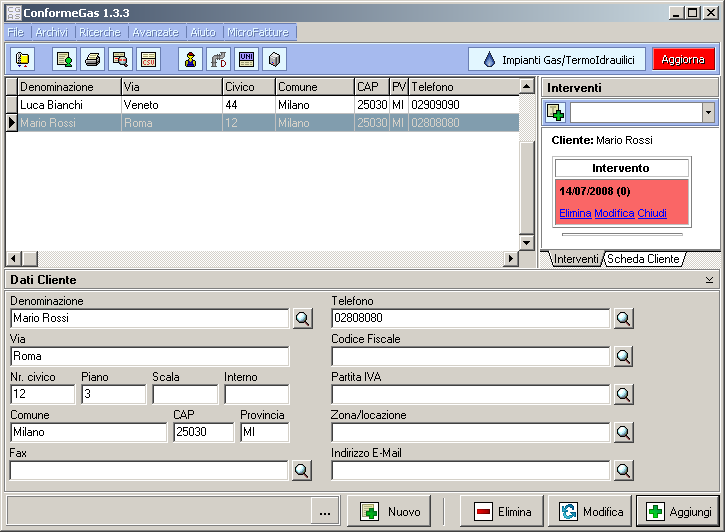The height and width of the screenshot is (532, 725).
Task: Click the search icon next to Fax field
Action: pos(301,471)
